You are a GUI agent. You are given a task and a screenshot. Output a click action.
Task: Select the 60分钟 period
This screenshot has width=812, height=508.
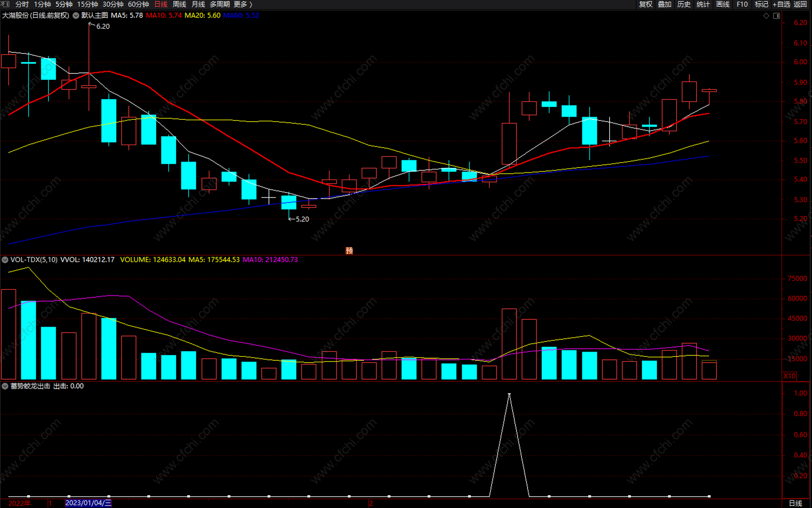click(138, 4)
